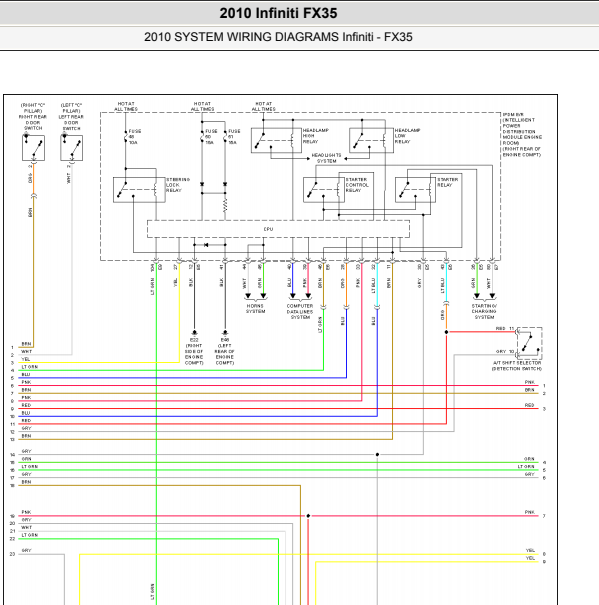This screenshot has width=599, height=605.
Task: Click the "GRY" wire label on left row 23
Action: 26,551
